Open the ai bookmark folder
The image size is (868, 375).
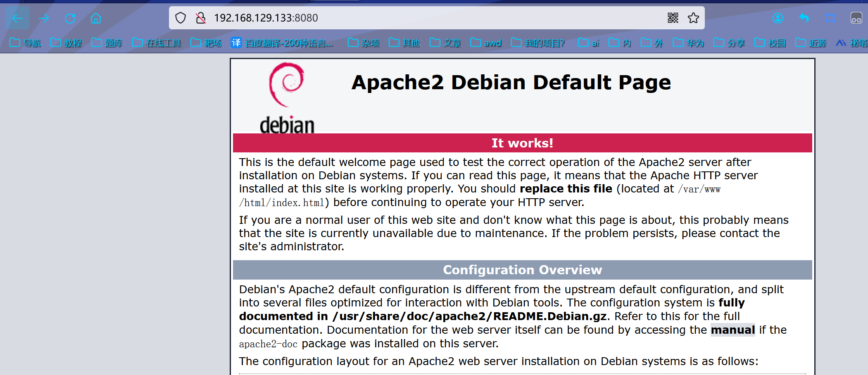pyautogui.click(x=589, y=43)
